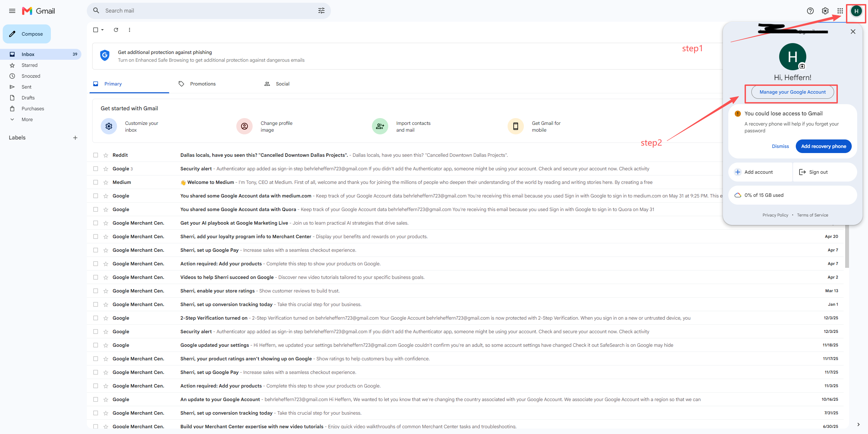
Task: Open the select dropdown arrow
Action: pos(102,30)
